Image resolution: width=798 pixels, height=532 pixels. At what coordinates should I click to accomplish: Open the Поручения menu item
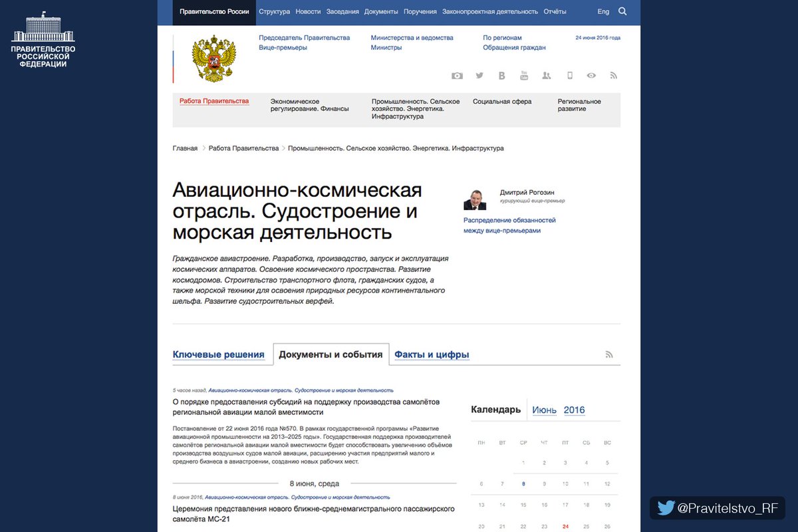tap(420, 12)
